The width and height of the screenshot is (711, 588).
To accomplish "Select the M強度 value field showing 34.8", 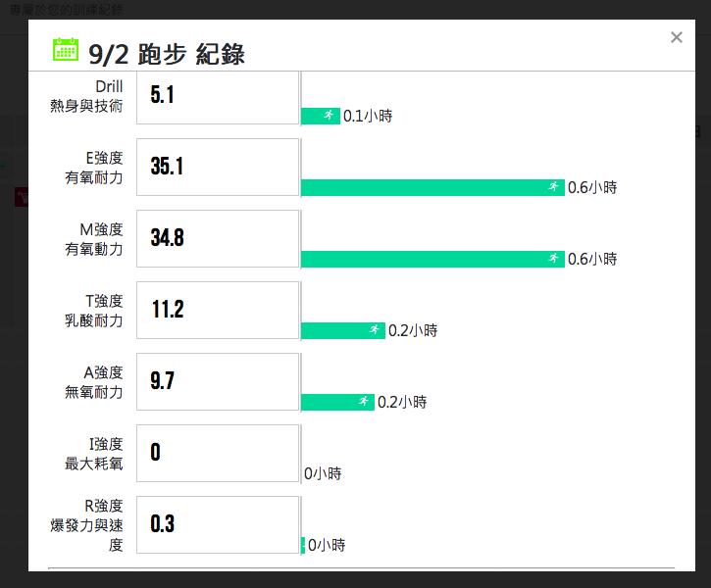I will pos(218,239).
